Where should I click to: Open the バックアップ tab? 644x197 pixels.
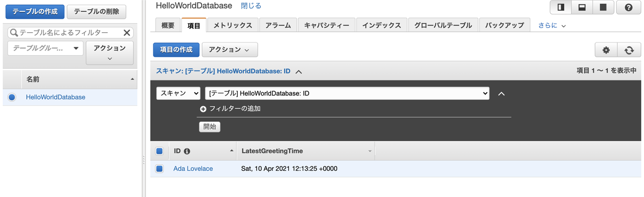504,25
